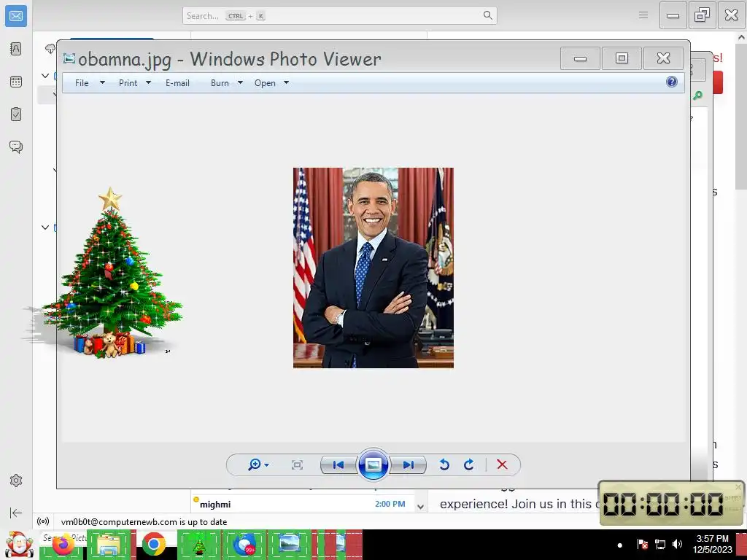Launch Google Chrome from the taskbar
The height and width of the screenshot is (560, 747).
(153, 545)
